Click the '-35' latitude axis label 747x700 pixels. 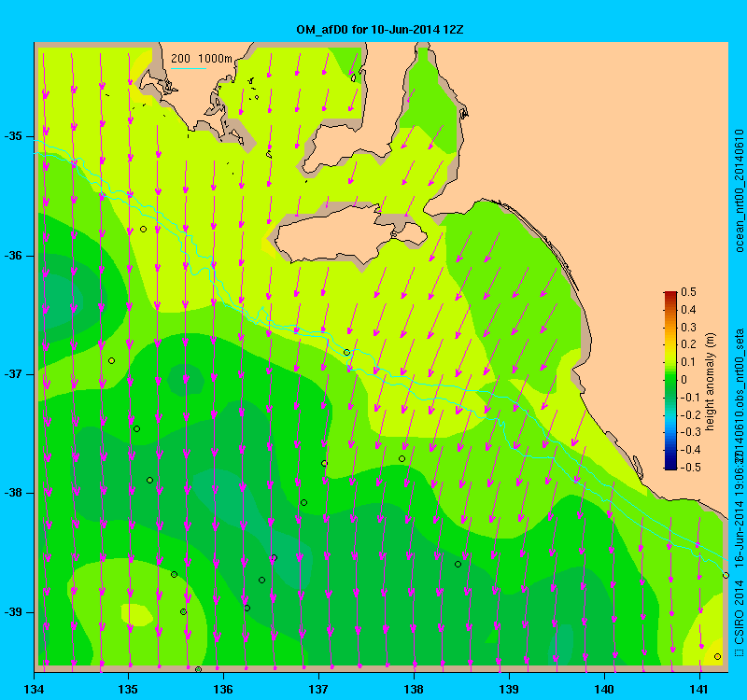13,136
